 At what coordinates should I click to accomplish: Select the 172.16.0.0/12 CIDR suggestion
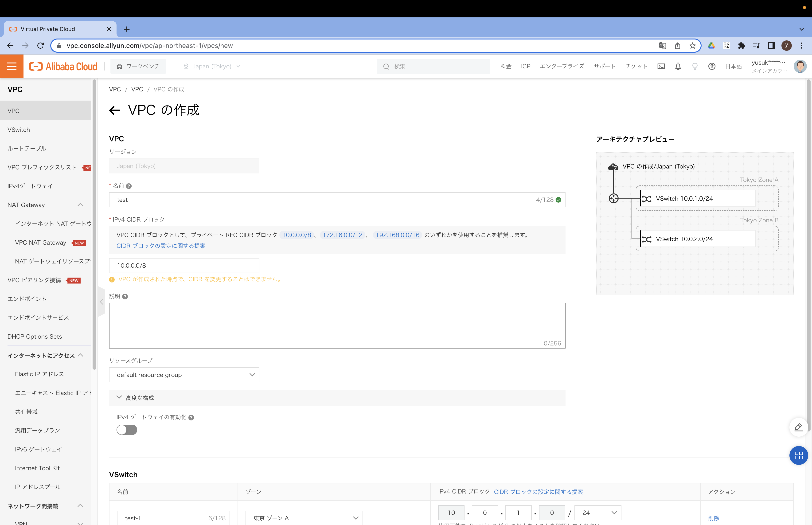(342, 235)
